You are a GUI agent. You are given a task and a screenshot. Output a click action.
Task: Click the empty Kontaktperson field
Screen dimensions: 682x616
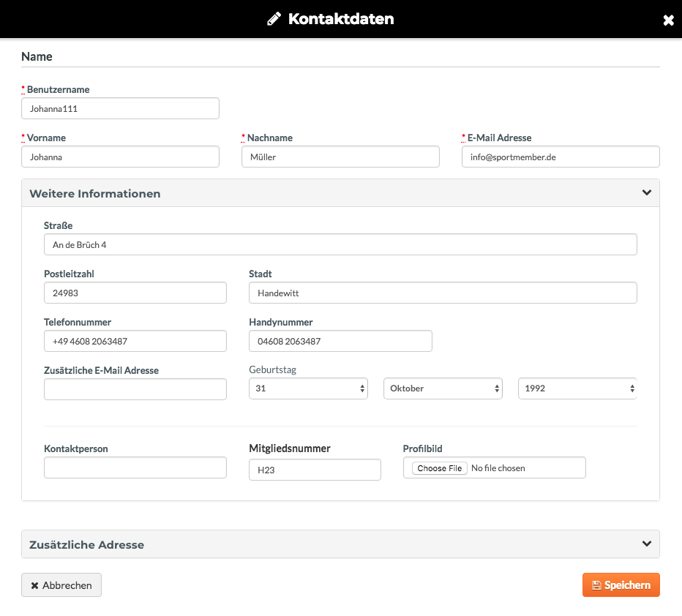click(x=135, y=467)
